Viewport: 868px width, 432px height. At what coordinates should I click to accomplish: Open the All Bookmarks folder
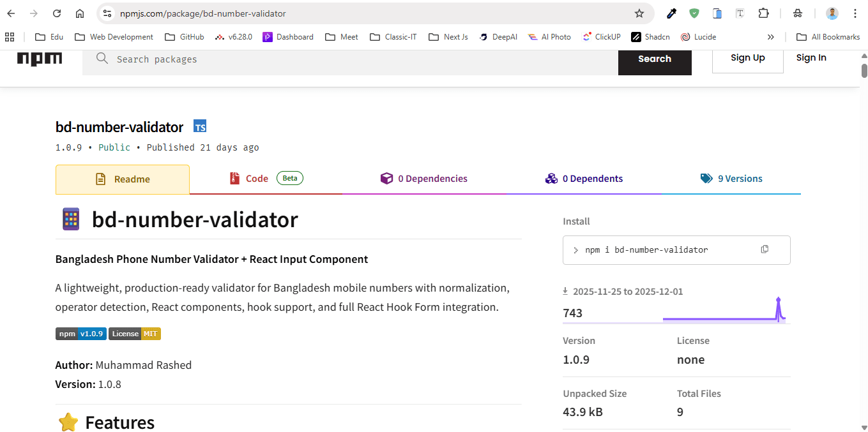click(x=828, y=37)
